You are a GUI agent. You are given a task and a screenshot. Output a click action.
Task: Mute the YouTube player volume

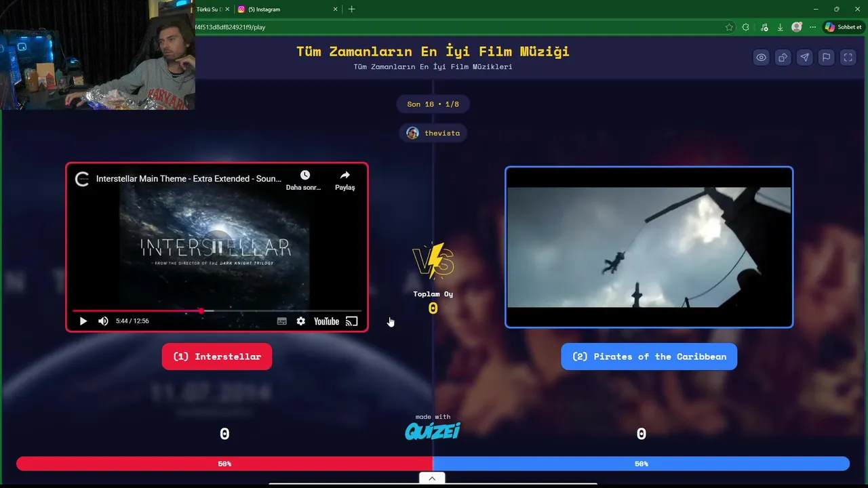(x=103, y=321)
